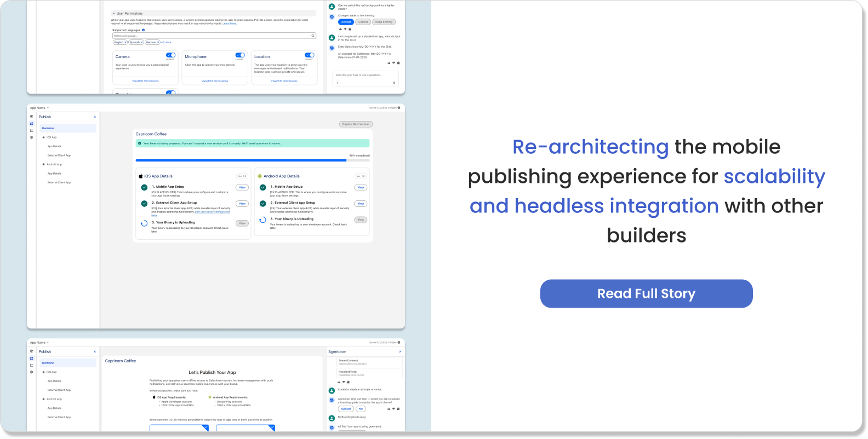Open App Name dropdown in Let's Publish mockup
Screen dimensions: 868x439
coord(39,343)
